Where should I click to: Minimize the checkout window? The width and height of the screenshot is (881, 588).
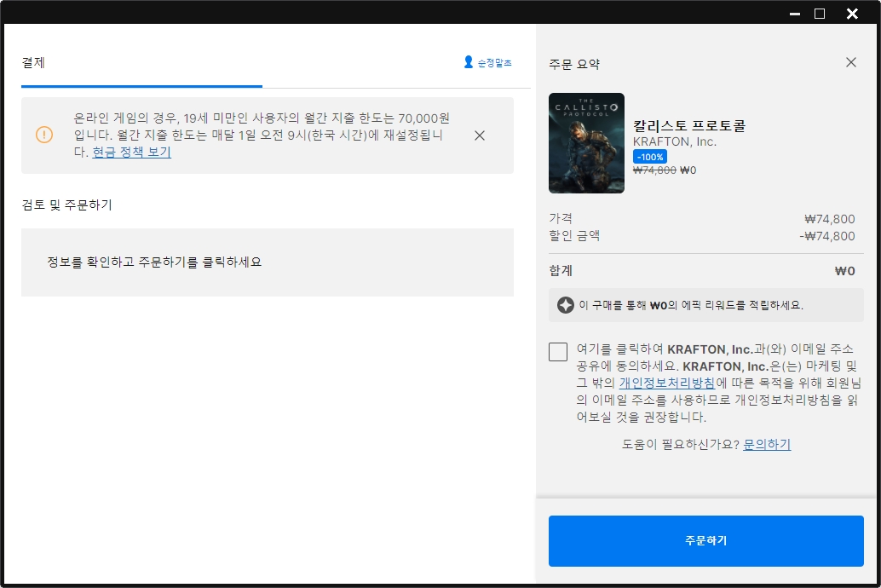794,14
